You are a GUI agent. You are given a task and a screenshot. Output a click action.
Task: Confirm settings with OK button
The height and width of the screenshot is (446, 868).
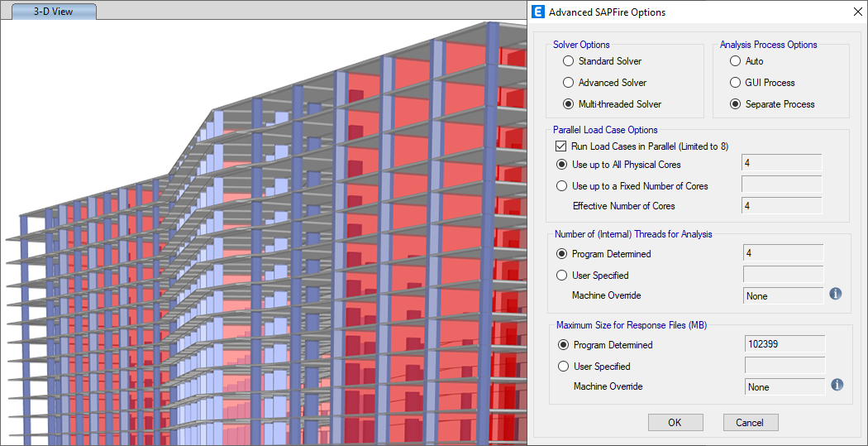pyautogui.click(x=675, y=422)
